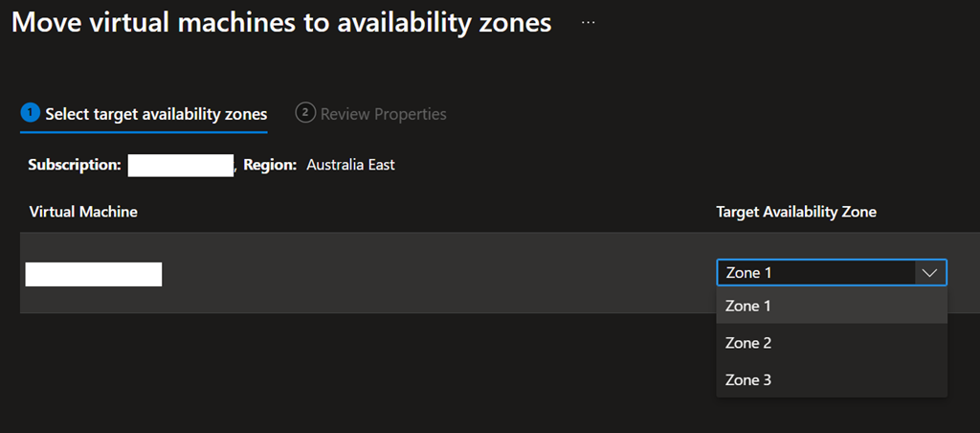Open the ellipsis more options menu

coord(588,23)
